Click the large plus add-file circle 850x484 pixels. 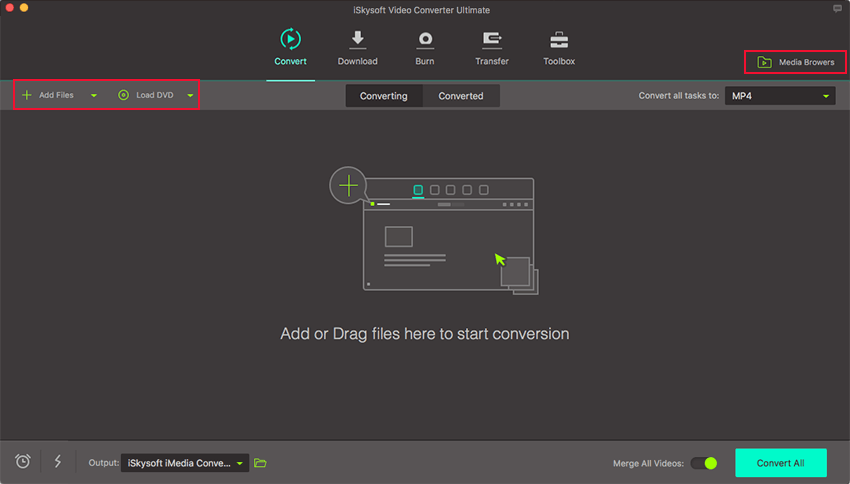348,185
